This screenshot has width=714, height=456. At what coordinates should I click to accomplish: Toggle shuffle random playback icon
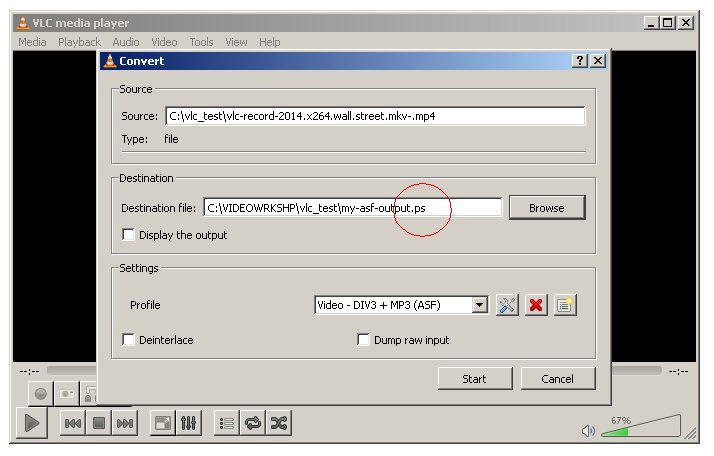tap(279, 424)
